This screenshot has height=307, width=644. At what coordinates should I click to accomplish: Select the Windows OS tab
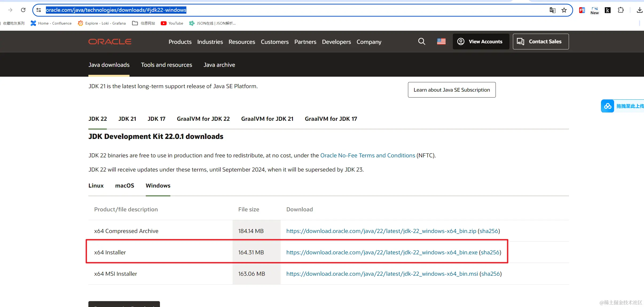tap(158, 186)
